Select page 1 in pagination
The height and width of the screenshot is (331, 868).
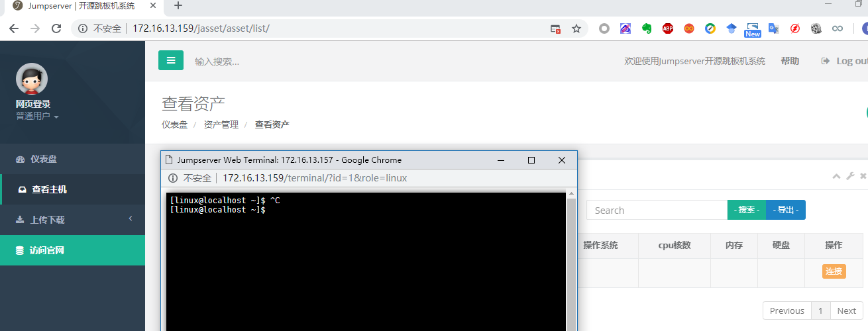[820, 310]
